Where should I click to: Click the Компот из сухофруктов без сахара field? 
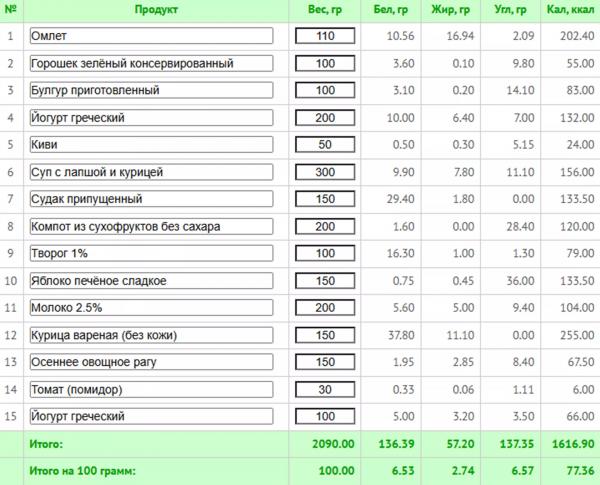coord(152,226)
